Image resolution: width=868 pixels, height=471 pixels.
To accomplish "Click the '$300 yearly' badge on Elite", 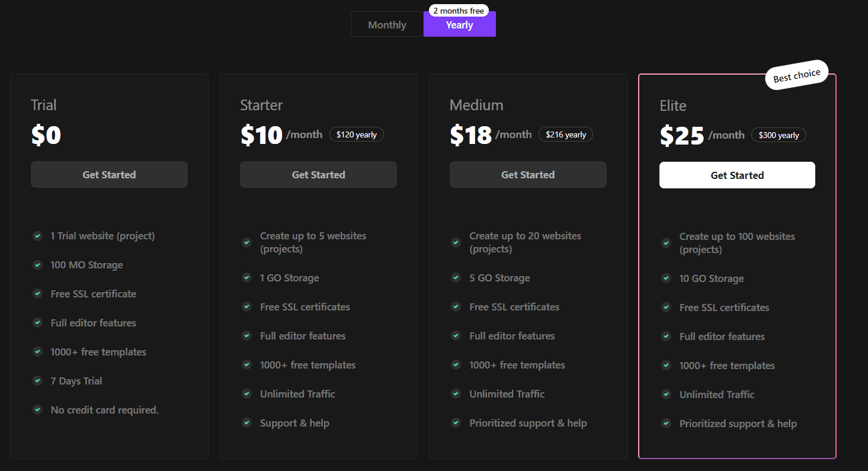I will point(778,134).
